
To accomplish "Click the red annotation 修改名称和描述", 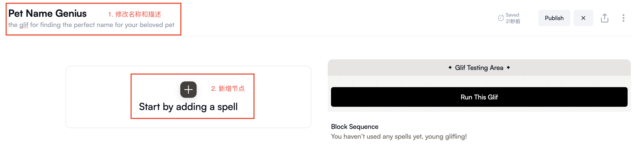I will pyautogui.click(x=138, y=14).
